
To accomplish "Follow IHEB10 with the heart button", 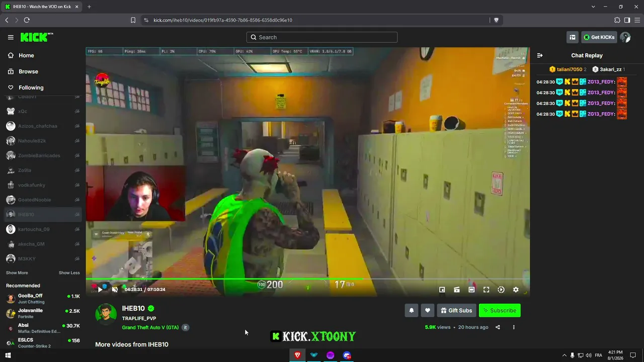I will pyautogui.click(x=427, y=311).
